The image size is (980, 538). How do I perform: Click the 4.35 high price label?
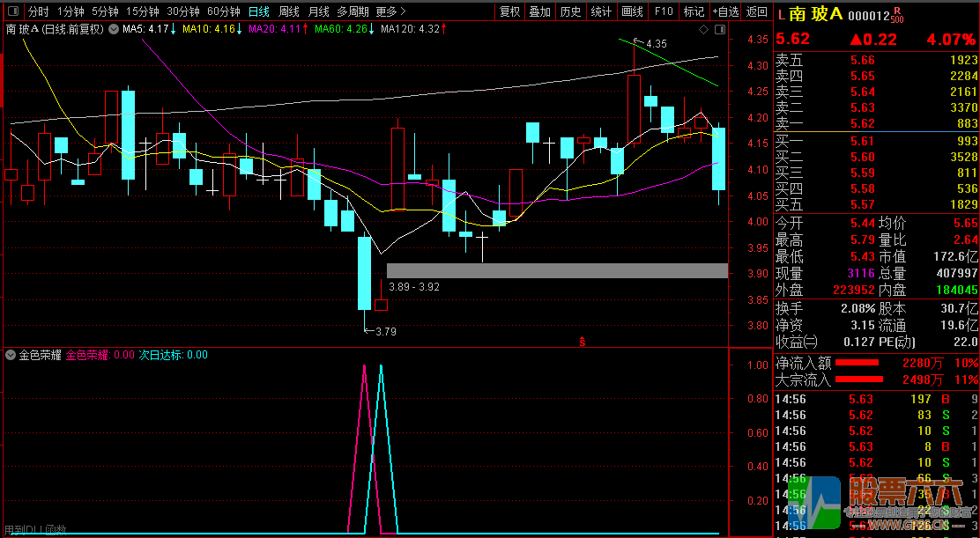click(656, 43)
